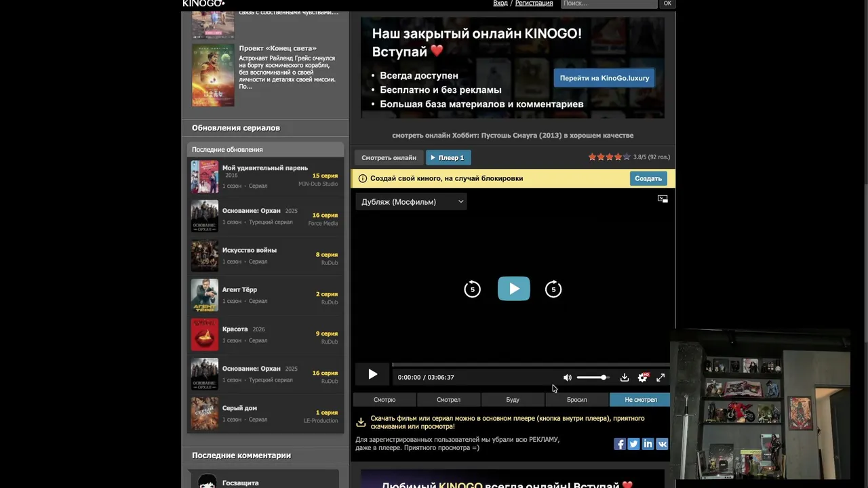Click the Обновления сериалов heading
868x488 pixels.
(x=236, y=127)
